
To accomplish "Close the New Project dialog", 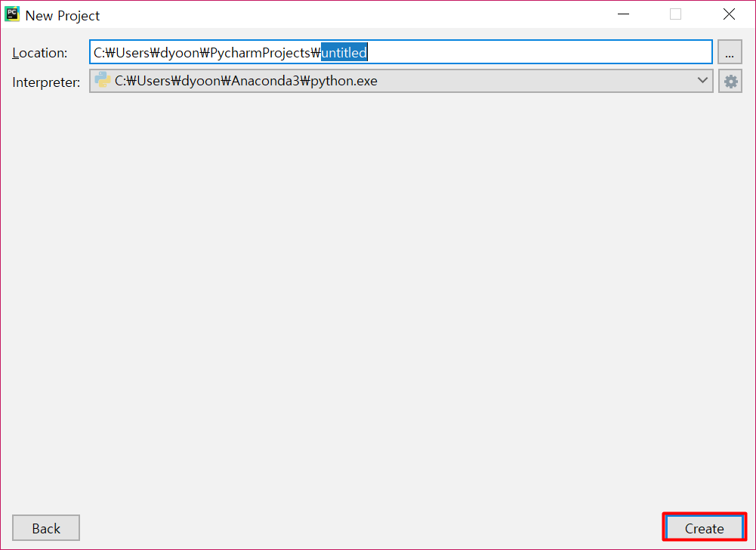I will pyautogui.click(x=729, y=14).
